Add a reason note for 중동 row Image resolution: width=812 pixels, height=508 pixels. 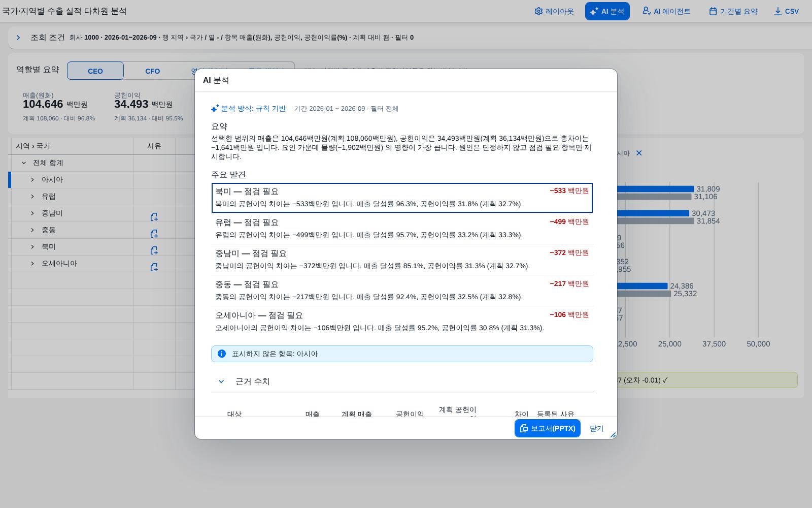tap(154, 234)
